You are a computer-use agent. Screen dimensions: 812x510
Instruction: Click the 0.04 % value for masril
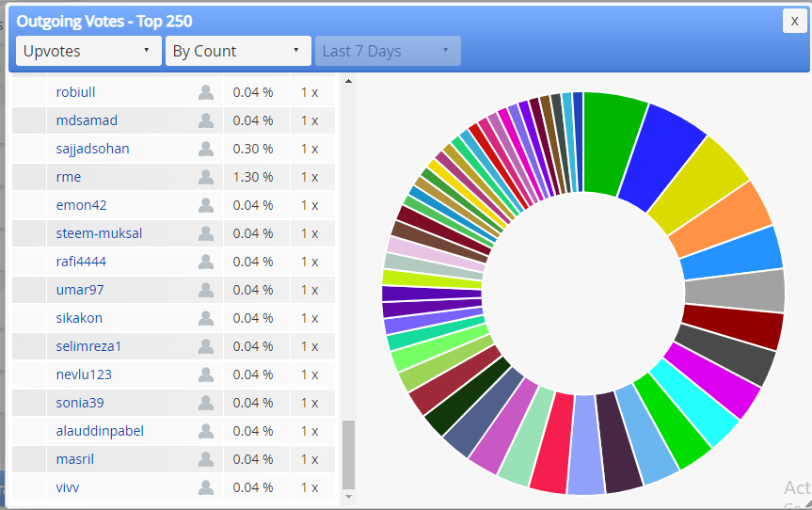click(x=253, y=459)
